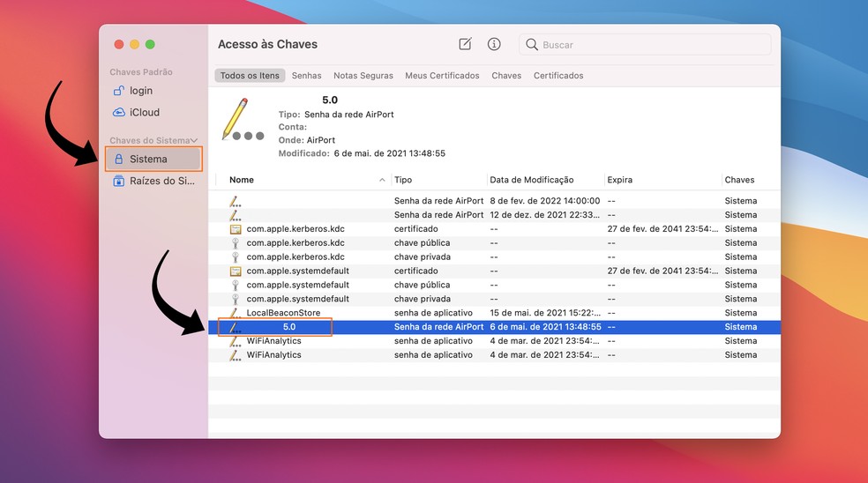
Task: Sort by Data de Modificação column
Action: click(531, 180)
